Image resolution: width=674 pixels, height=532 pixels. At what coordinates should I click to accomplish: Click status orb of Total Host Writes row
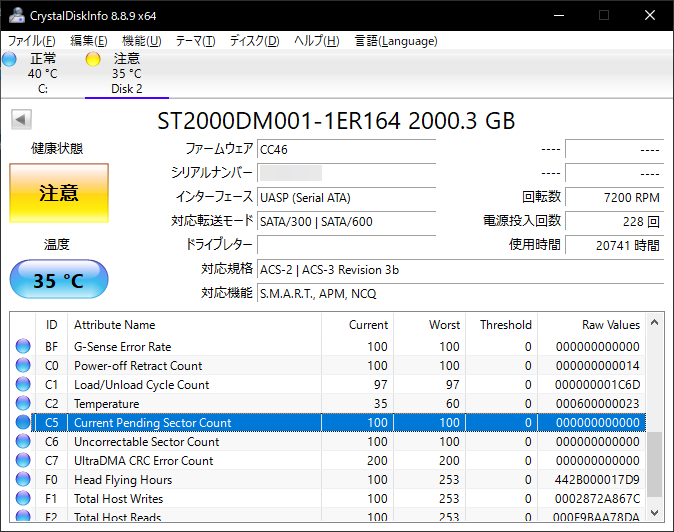[x=23, y=498]
